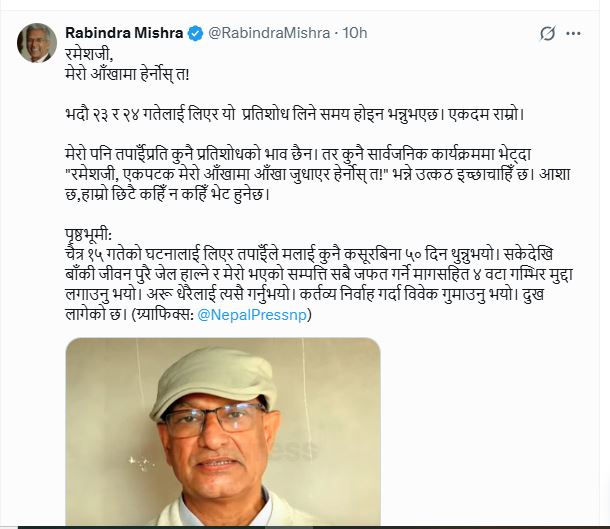The width and height of the screenshot is (610, 529).
Task: Click the line मेरो आँखामा हेर्नोस् त!
Action: click(x=127, y=74)
